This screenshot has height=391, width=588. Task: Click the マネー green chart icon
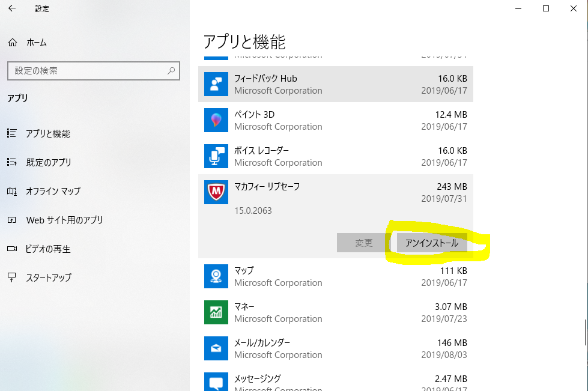click(216, 312)
